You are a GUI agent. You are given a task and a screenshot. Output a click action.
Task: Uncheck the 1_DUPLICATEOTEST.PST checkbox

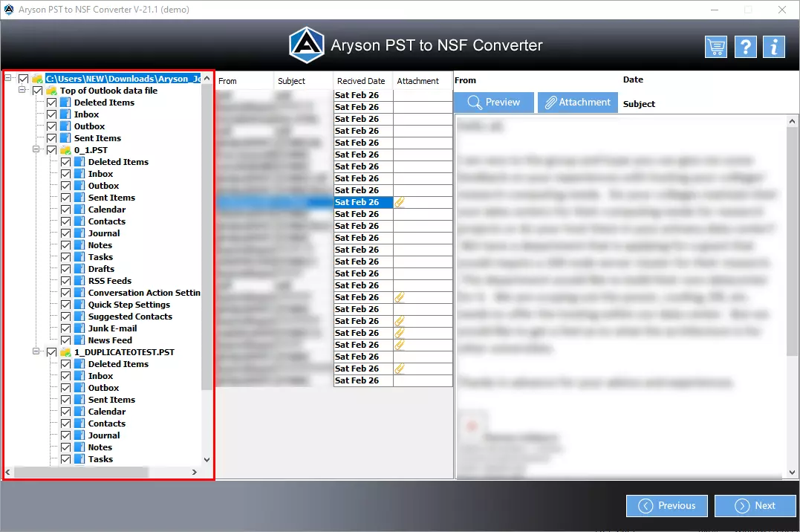point(51,352)
